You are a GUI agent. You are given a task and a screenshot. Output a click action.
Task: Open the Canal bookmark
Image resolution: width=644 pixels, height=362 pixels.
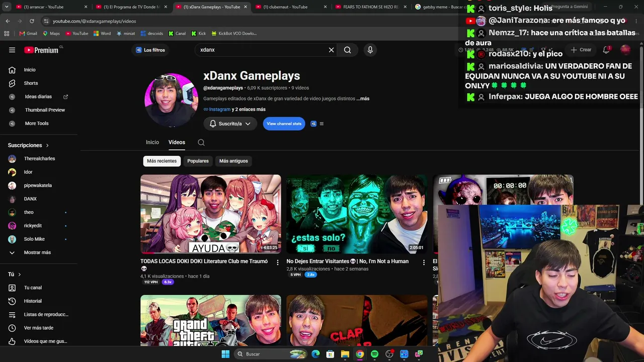177,33
